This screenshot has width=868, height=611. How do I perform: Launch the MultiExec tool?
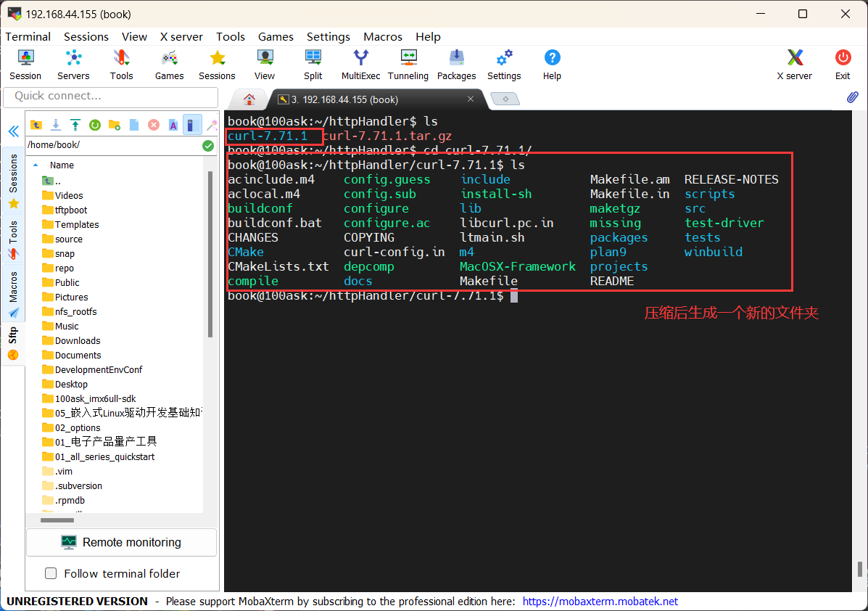pos(360,64)
